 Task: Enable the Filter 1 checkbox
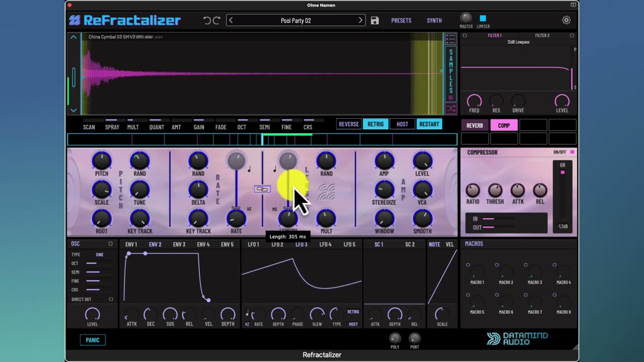click(465, 36)
